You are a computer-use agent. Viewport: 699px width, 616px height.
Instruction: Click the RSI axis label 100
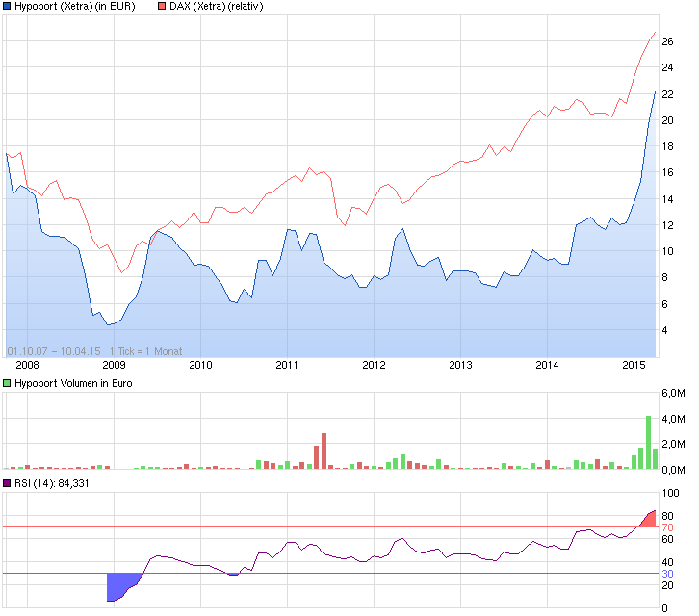[x=670, y=493]
